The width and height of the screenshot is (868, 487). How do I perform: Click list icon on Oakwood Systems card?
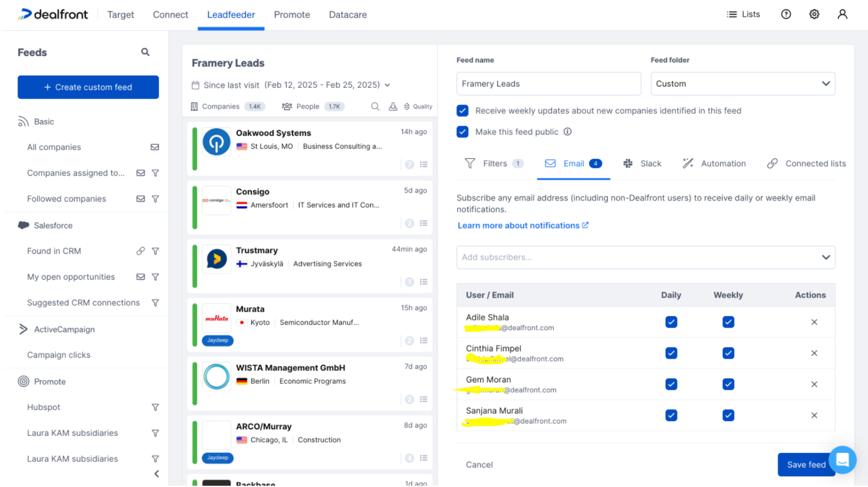click(424, 164)
